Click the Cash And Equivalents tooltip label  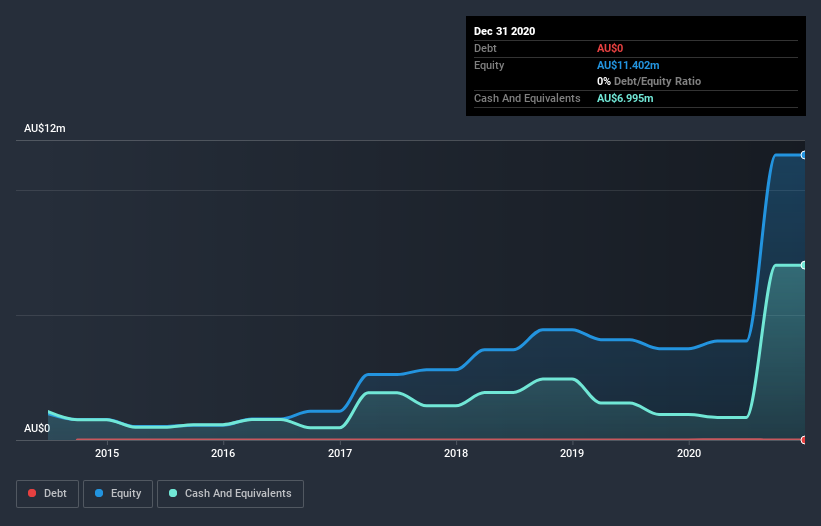[x=527, y=98]
